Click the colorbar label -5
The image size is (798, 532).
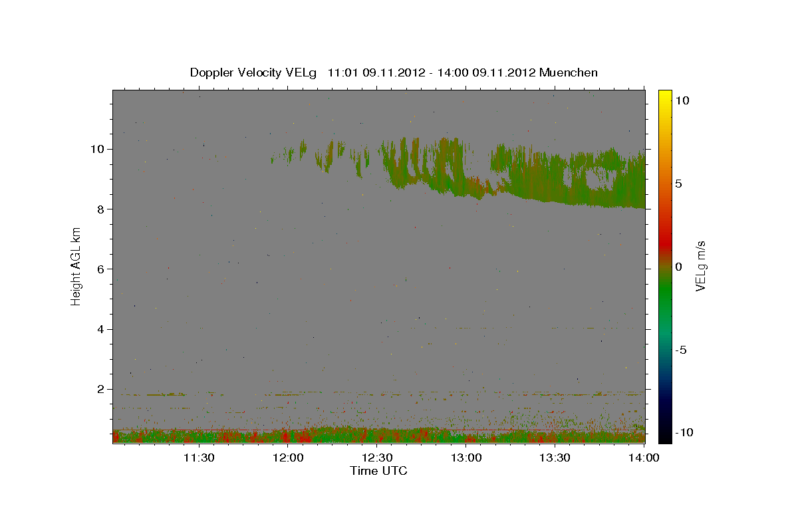[680, 350]
